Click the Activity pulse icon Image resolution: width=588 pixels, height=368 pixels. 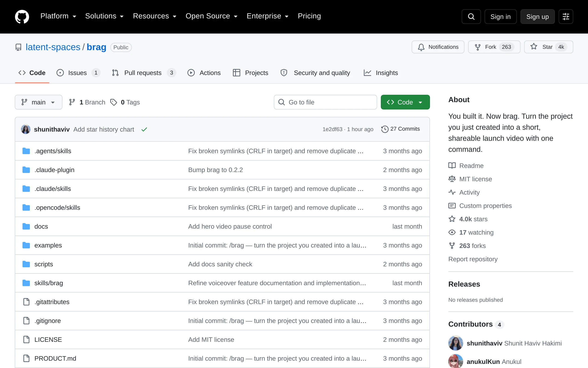click(452, 192)
